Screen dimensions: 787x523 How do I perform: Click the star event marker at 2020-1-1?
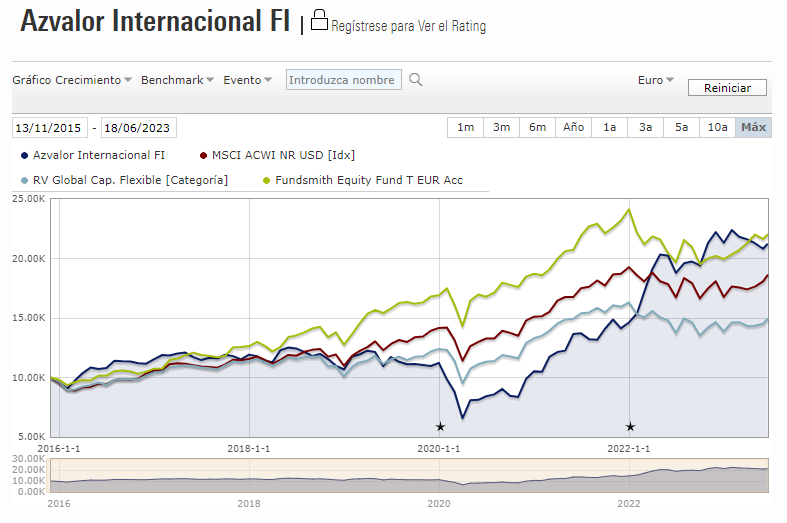[440, 427]
